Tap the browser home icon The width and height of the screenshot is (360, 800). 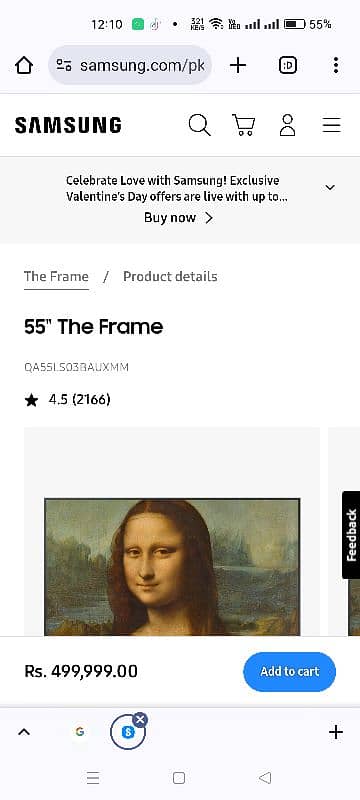point(24,65)
